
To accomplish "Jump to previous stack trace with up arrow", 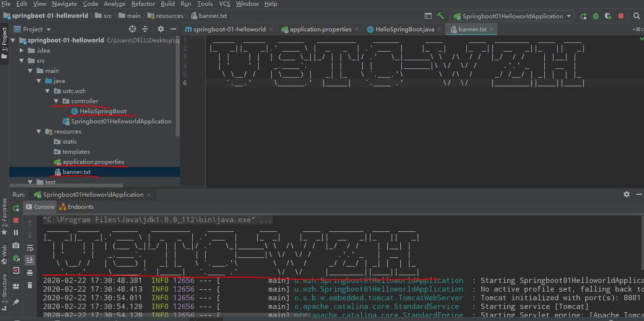I will 30,223.
